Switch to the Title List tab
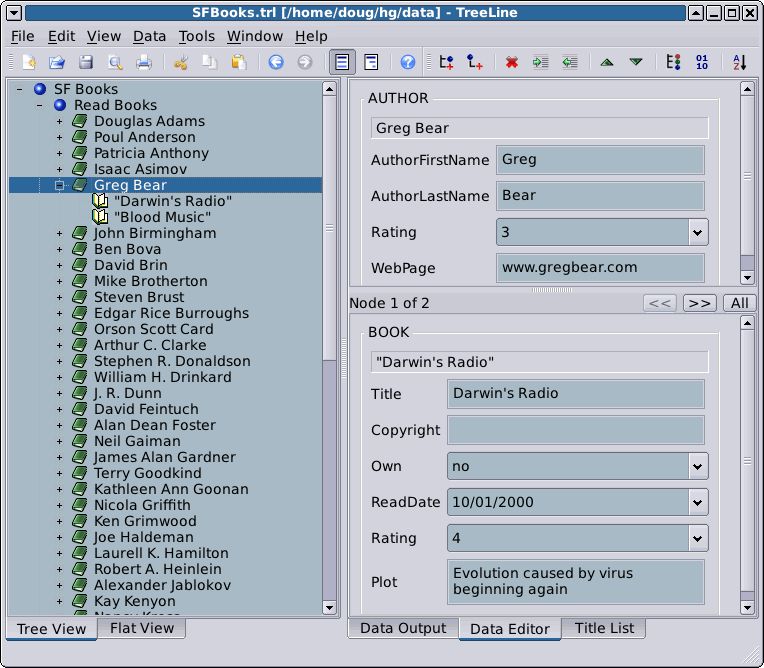 604,628
